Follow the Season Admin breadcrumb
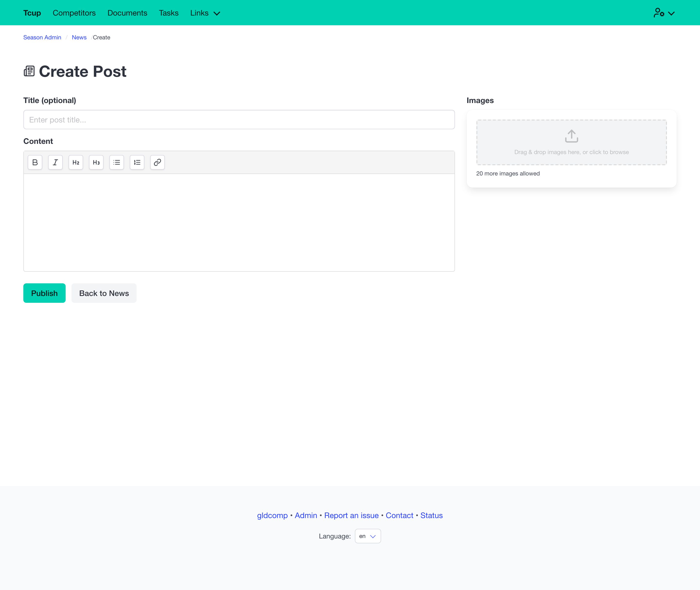Viewport: 700px width, 590px height. tap(42, 37)
